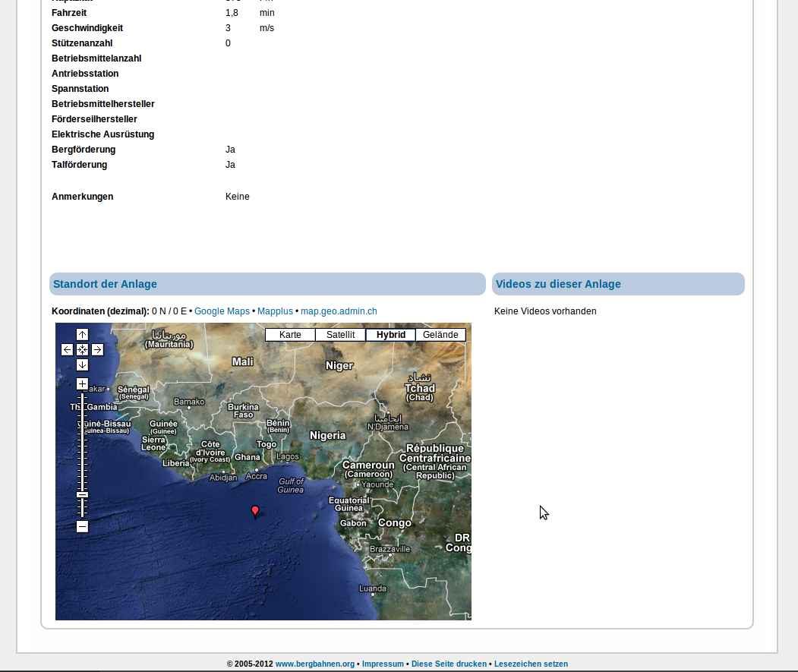Click the red location marker on the map
Viewport: 798px width, 672px height.
255,511
